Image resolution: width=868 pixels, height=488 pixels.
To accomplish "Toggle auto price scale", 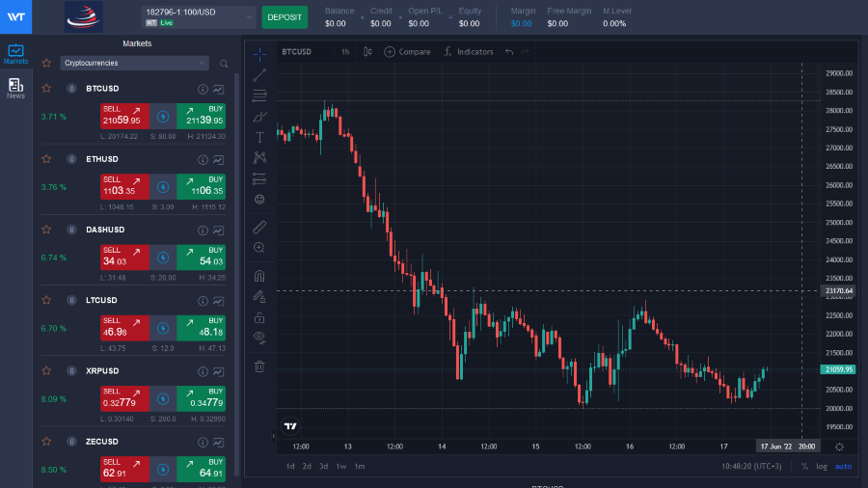I will tap(843, 467).
